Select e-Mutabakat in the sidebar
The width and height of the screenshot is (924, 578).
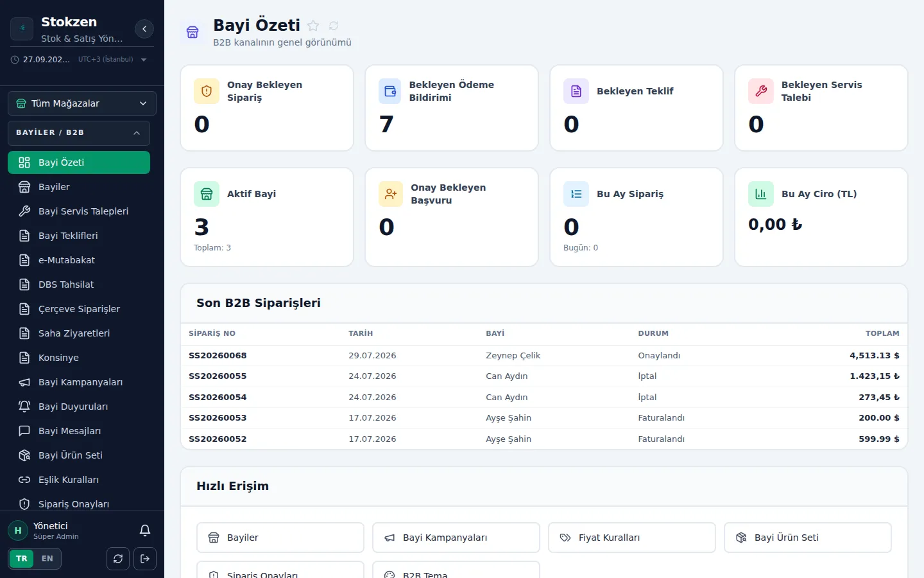click(x=79, y=260)
